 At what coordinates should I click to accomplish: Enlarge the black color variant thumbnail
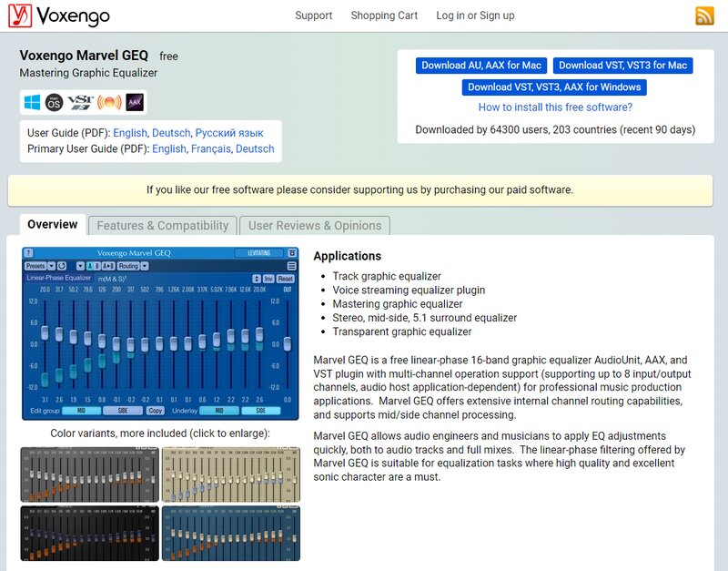click(89, 534)
